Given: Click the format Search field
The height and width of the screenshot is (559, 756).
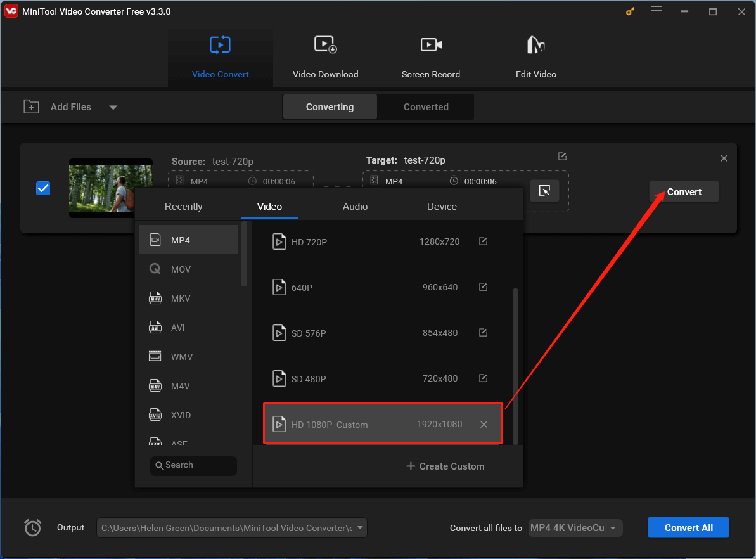Looking at the screenshot, I should 193,465.
